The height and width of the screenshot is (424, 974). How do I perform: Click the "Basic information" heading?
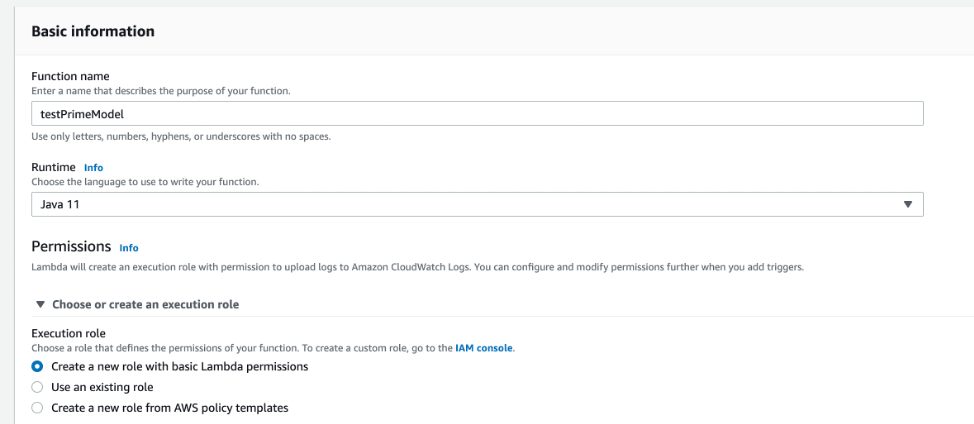(x=93, y=31)
